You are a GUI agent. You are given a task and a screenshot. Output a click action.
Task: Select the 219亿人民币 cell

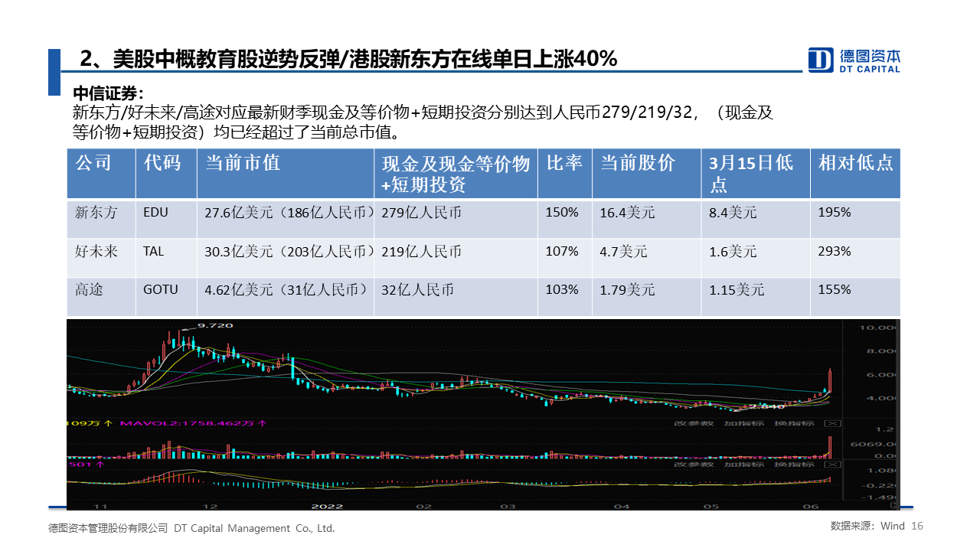[456, 257]
